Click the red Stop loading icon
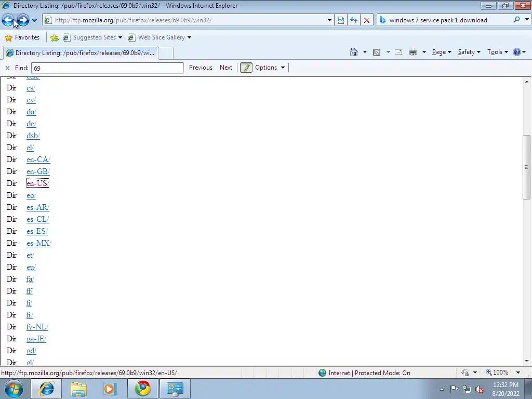The image size is (532, 399). 367,20
